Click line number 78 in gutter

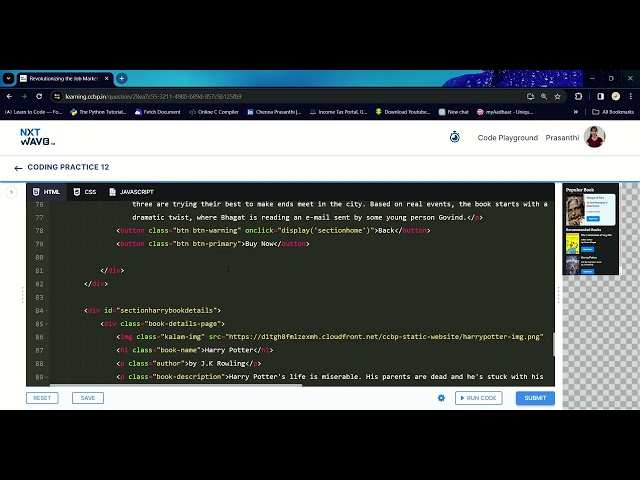(39, 231)
